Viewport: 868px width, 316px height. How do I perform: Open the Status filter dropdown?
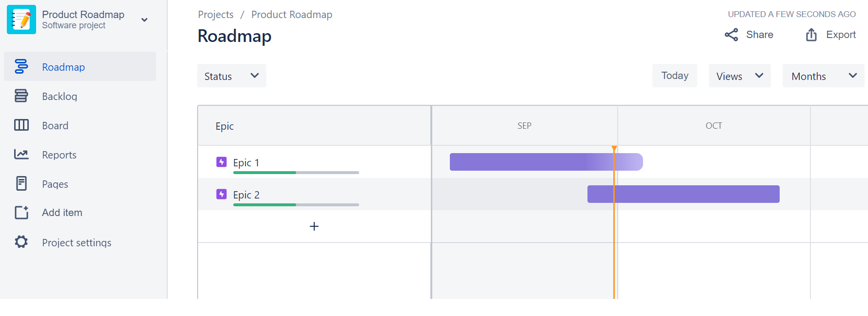(231, 76)
